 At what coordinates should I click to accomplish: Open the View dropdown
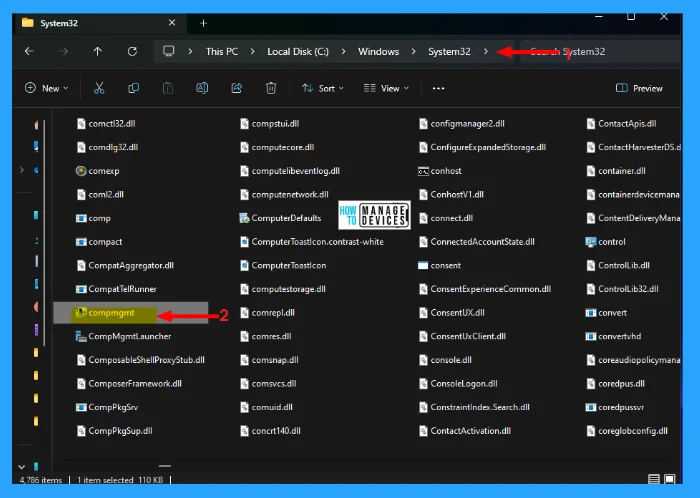(x=386, y=88)
